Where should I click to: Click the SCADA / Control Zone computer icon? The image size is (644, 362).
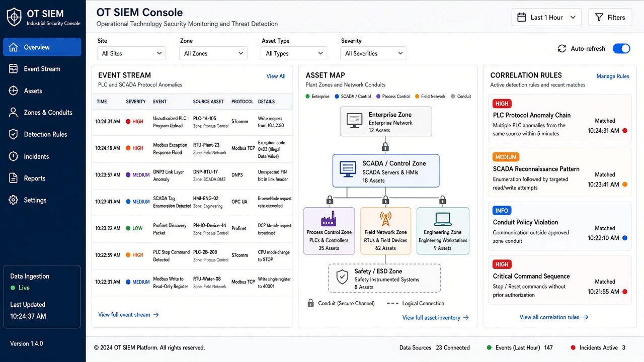(348, 169)
